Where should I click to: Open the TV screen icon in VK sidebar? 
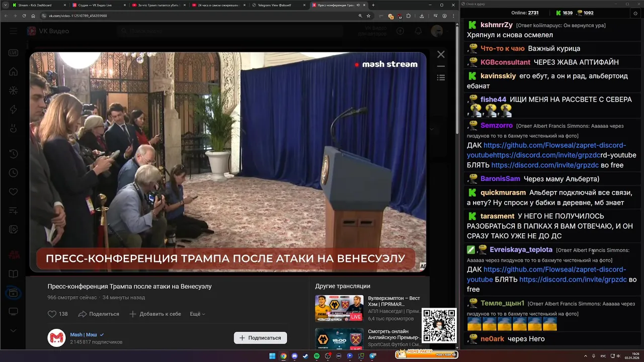[x=14, y=312]
